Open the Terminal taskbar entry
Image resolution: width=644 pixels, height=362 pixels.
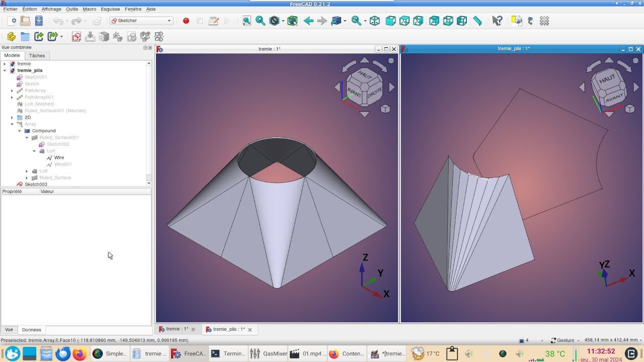pos(228,353)
